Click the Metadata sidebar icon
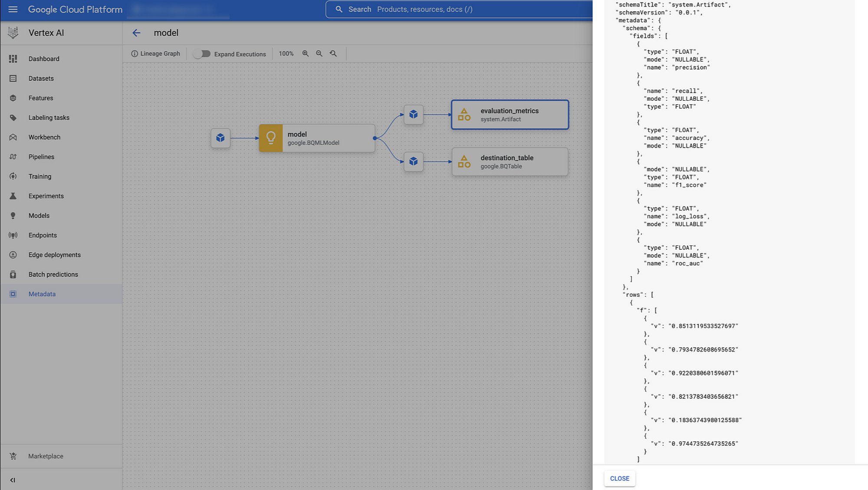 [x=13, y=294]
